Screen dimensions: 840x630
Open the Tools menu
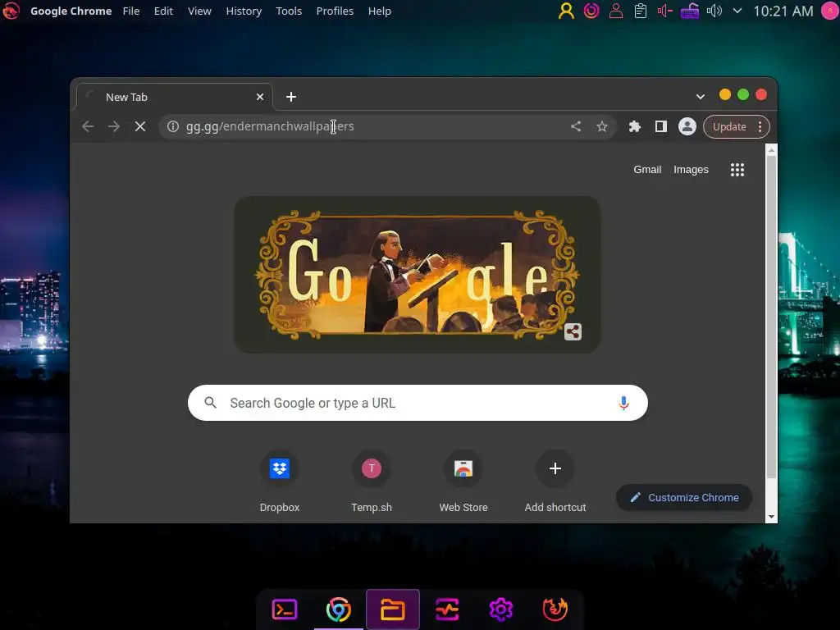coord(289,11)
